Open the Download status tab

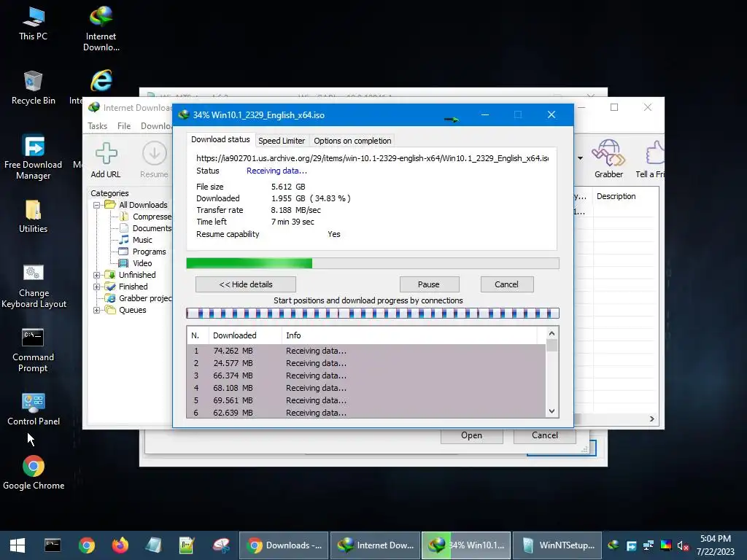[220, 139]
